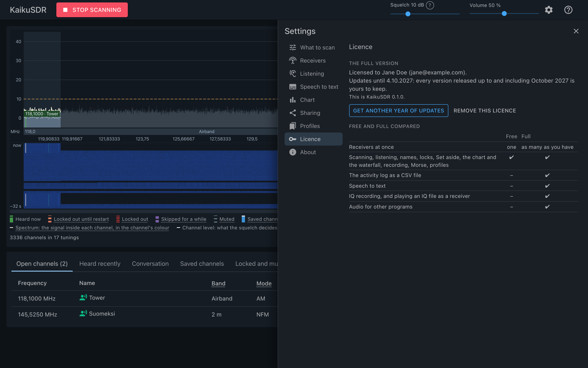
Task: Open settings with the gear icon
Action: [x=549, y=10]
